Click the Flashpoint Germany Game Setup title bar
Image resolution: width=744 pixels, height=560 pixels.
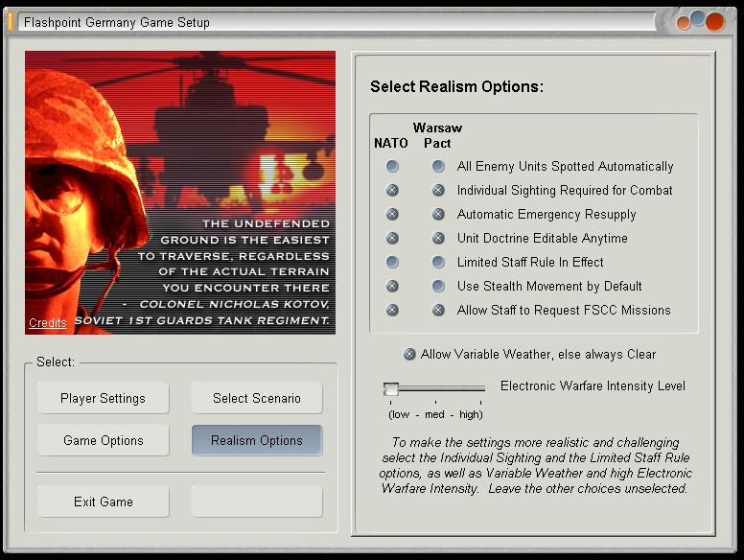[x=337, y=22]
